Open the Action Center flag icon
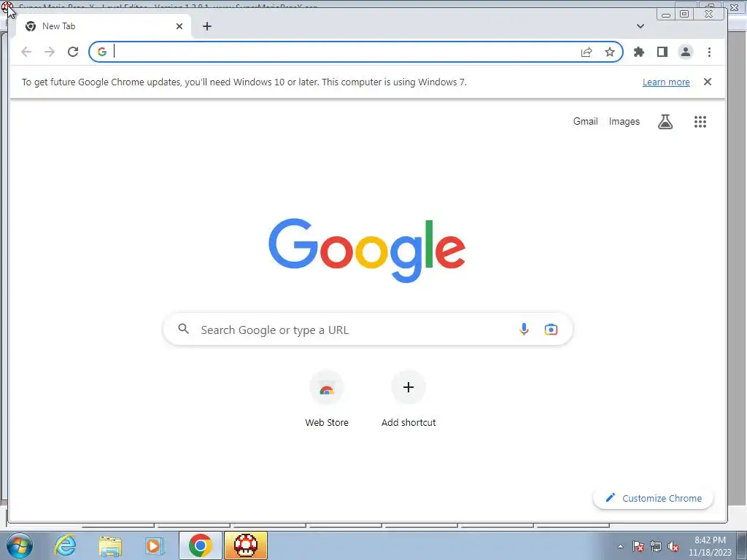747x560 pixels. [638, 546]
